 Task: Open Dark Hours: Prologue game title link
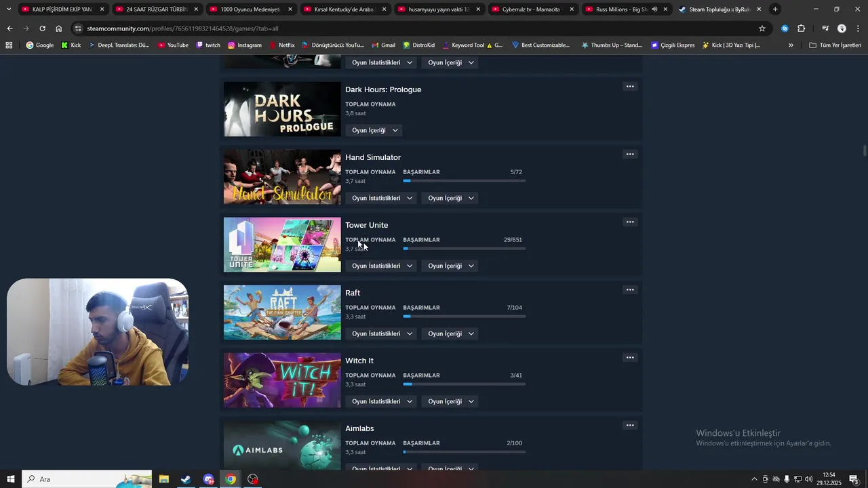click(x=383, y=89)
